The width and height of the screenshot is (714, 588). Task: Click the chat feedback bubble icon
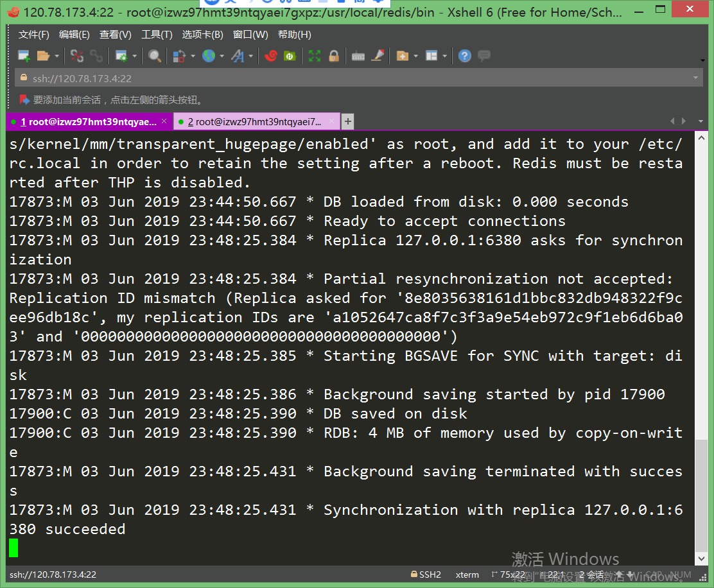pyautogui.click(x=484, y=56)
